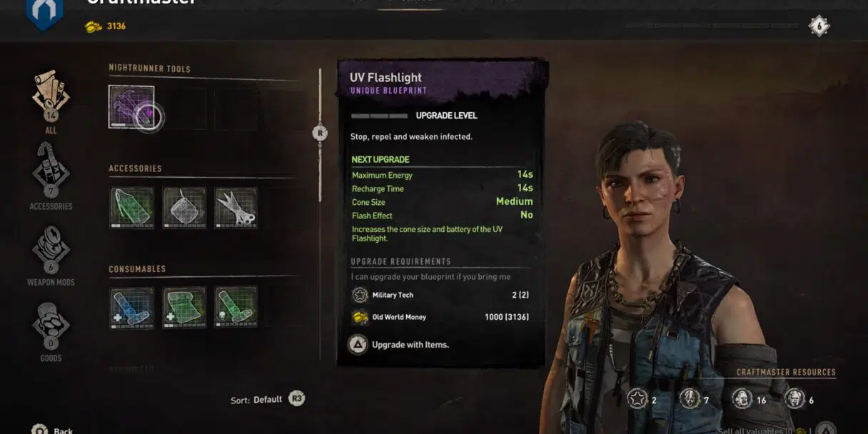Change sorting via Sort: Default
868x434 pixels.
pos(256,400)
